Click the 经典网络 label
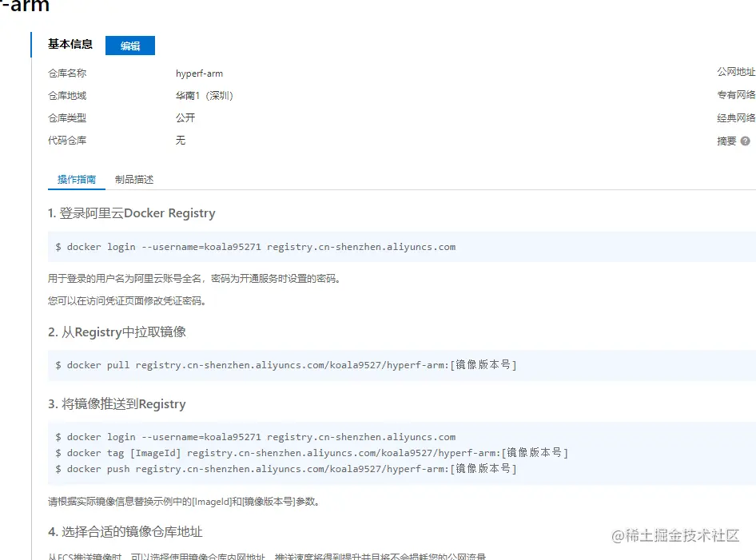This screenshot has height=560, width=756. (x=736, y=117)
